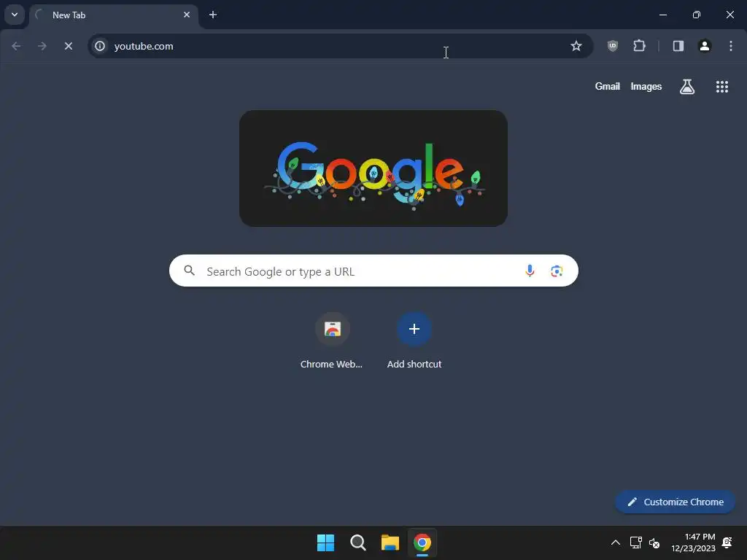Start voice search with the microphone
The height and width of the screenshot is (560, 747).
tap(530, 271)
